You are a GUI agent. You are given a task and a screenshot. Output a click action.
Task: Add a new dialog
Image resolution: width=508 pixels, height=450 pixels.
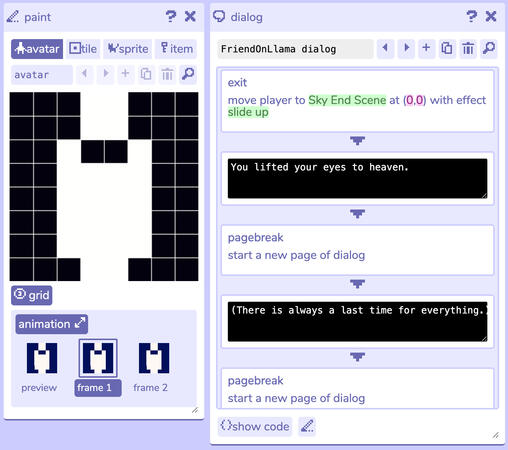[427, 49]
